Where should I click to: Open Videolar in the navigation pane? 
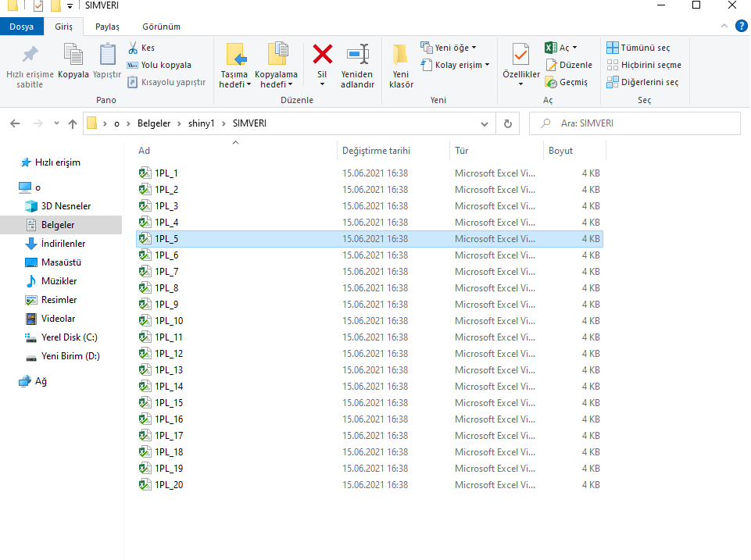click(58, 319)
